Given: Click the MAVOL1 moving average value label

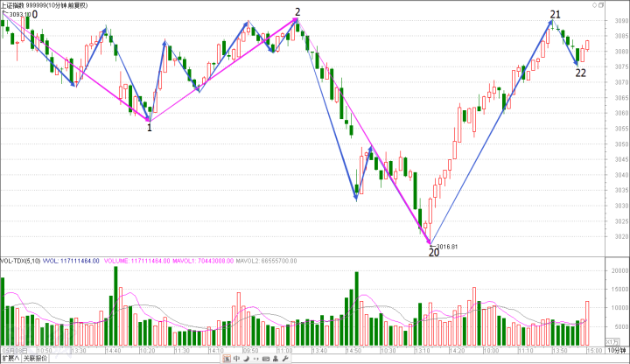Looking at the screenshot, I should [190, 261].
